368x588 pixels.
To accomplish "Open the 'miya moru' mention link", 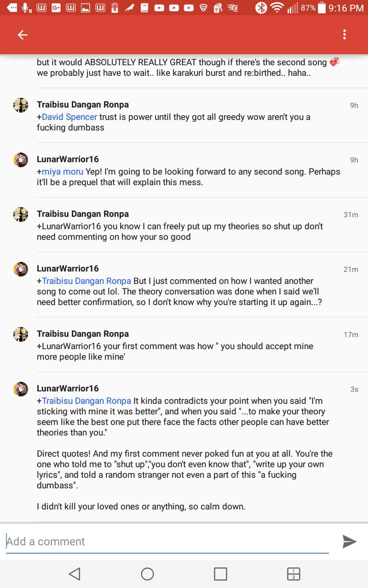I will click(63, 172).
